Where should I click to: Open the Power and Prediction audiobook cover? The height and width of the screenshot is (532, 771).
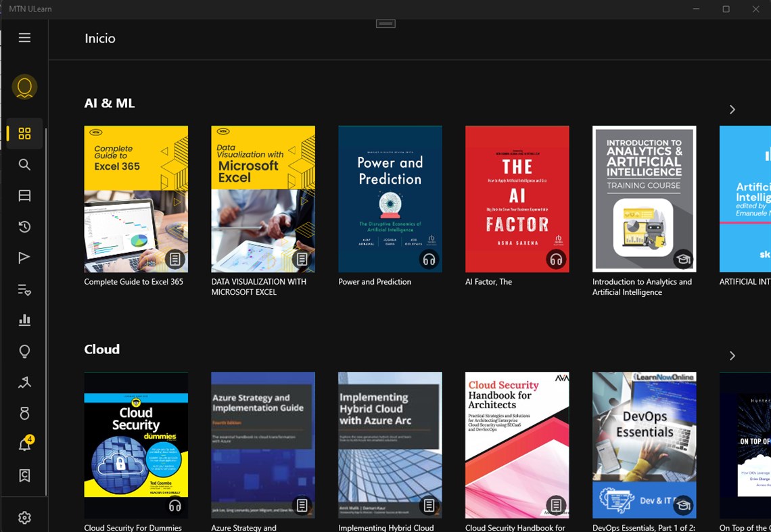point(390,199)
